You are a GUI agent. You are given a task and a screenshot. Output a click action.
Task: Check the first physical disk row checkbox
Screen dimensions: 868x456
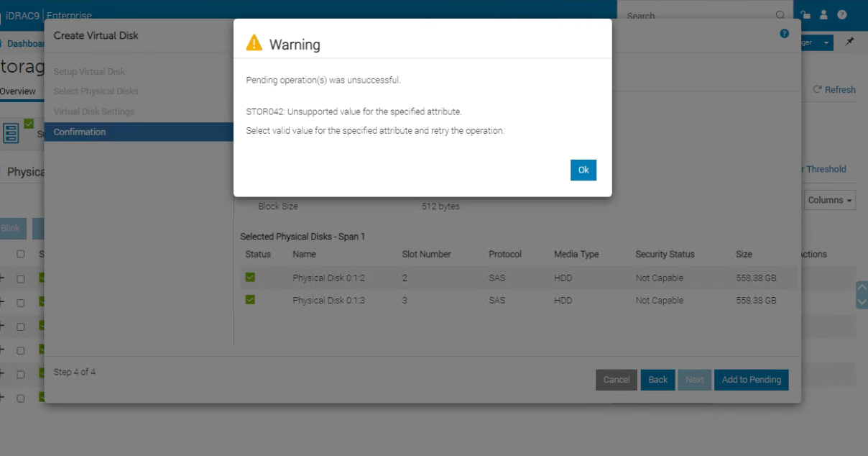click(x=21, y=279)
